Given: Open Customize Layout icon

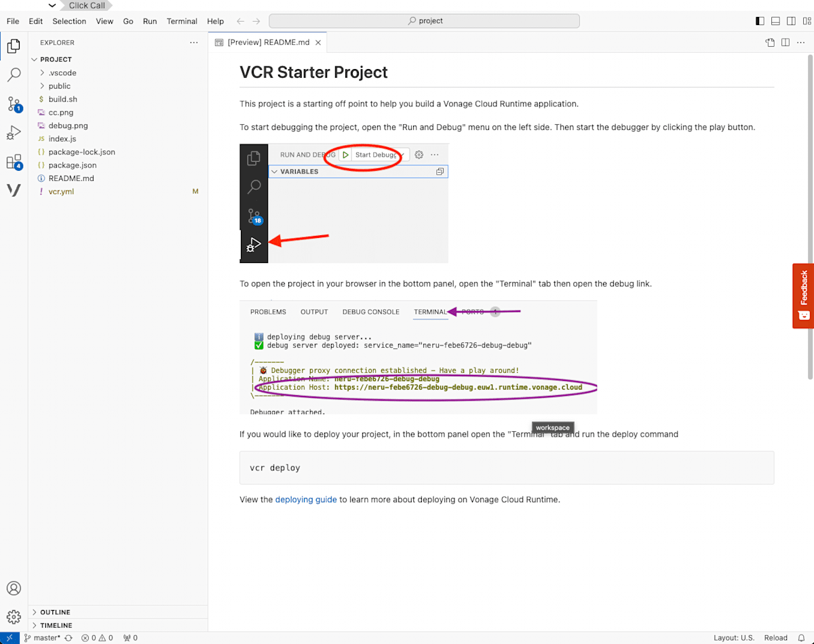Looking at the screenshot, I should [806, 21].
